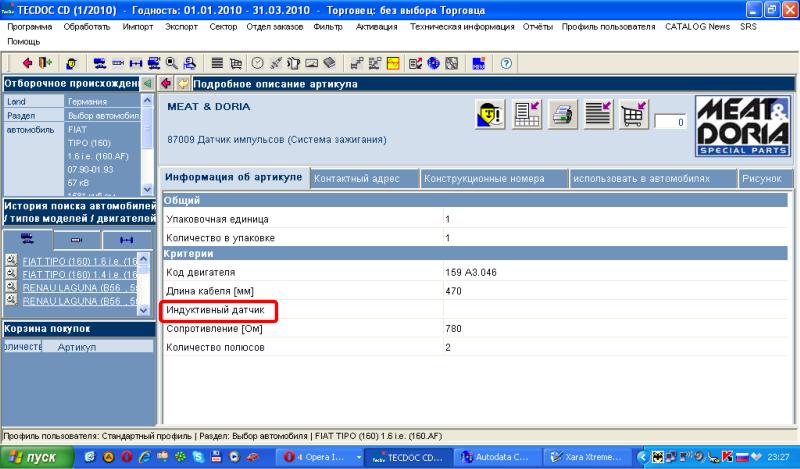Click the quantity input field showing 0
This screenshot has height=469, width=800.
point(669,122)
